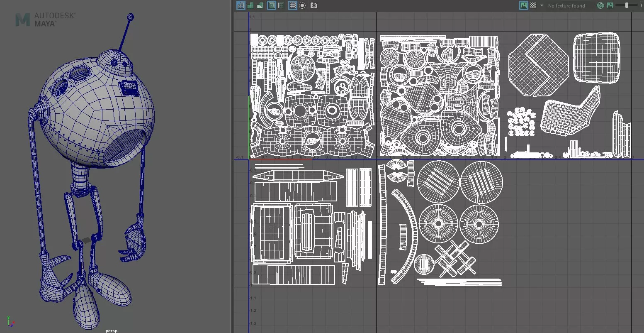
Task: Select the wireframe UV display icon
Action: [x=241, y=5]
